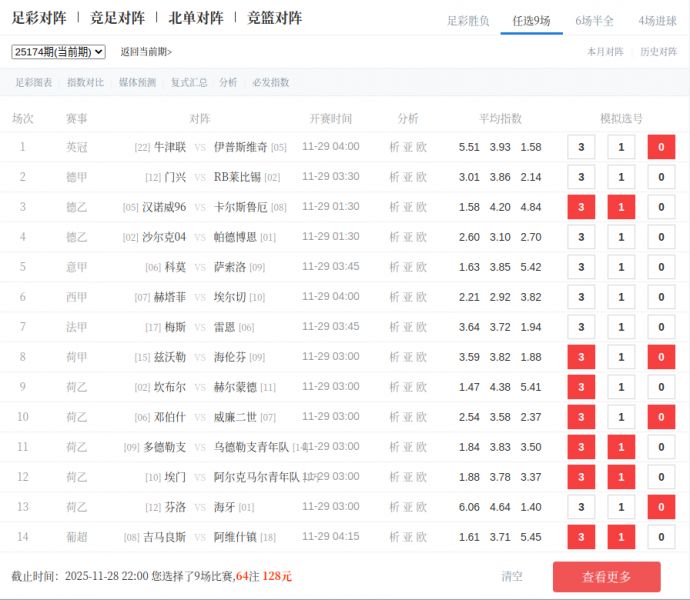Click 清空 to clear selections
Image resolution: width=690 pixels, height=600 pixels.
tap(512, 577)
